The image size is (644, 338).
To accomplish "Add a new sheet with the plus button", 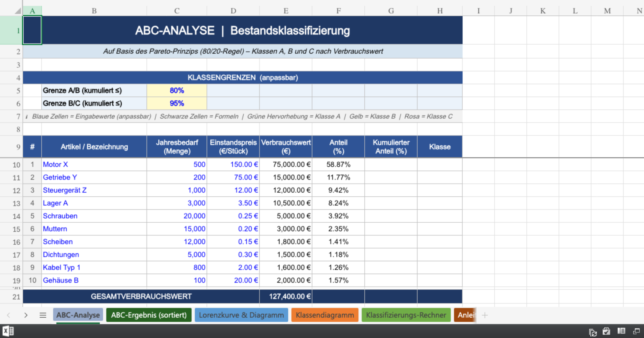I will tap(485, 315).
